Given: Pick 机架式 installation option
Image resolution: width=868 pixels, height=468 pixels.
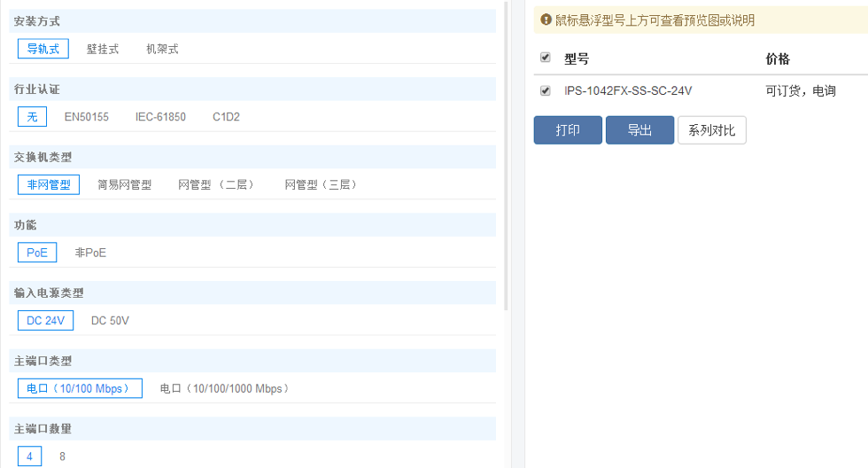Looking at the screenshot, I should point(162,49).
